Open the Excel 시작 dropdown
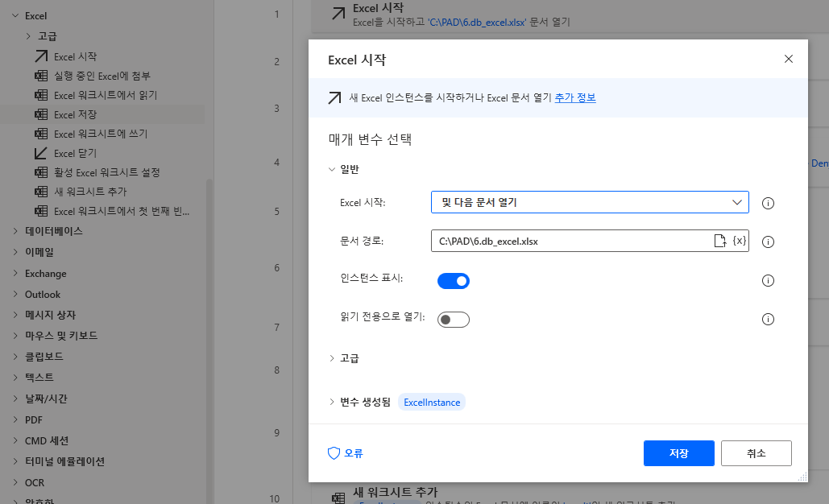829x504 pixels. (x=590, y=202)
